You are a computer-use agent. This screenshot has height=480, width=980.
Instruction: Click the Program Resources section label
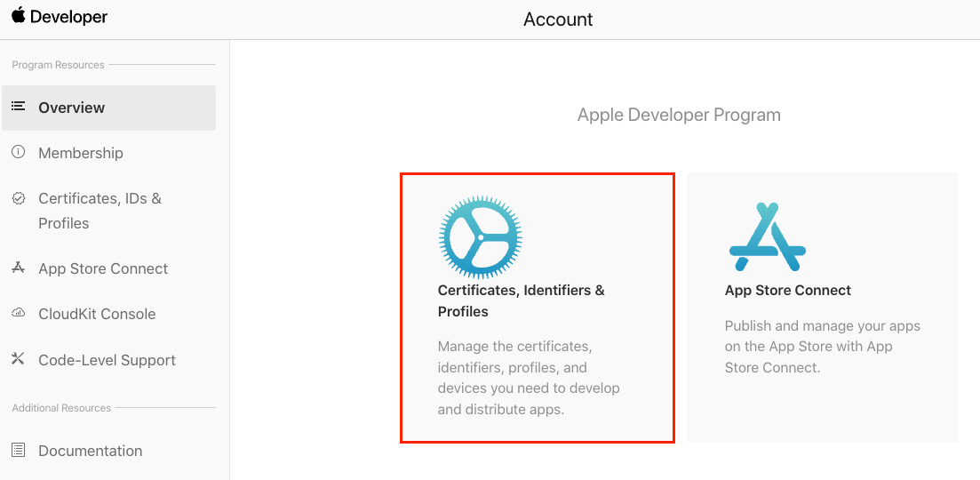click(58, 65)
